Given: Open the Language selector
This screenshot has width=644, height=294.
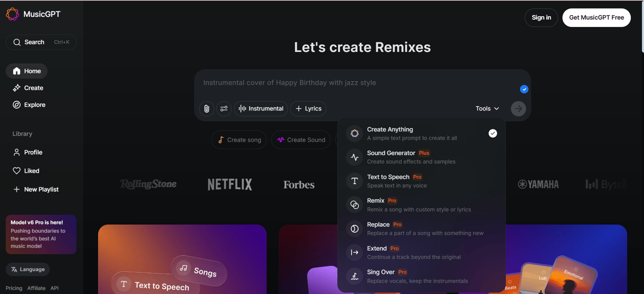Looking at the screenshot, I should click(27, 269).
